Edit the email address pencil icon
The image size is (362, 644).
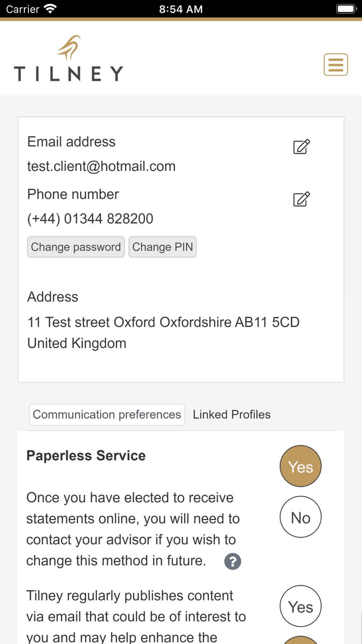[x=302, y=147]
